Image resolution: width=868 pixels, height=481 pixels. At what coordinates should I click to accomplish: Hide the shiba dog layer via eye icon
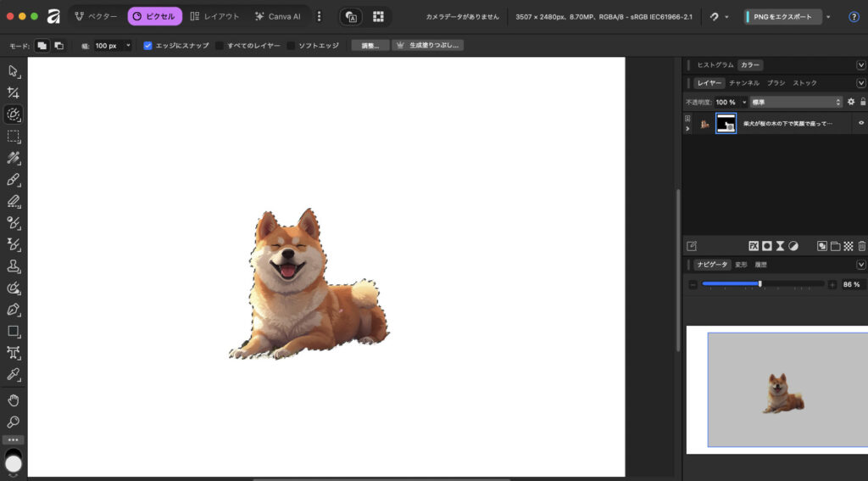point(861,123)
